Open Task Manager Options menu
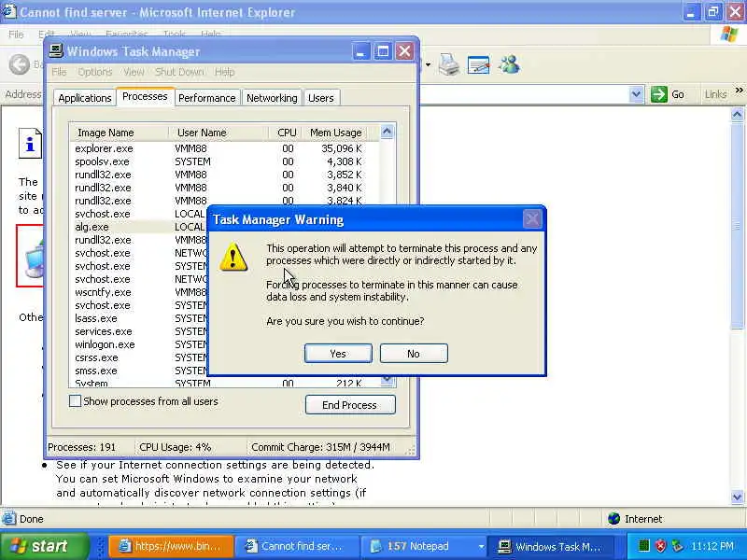Viewport: 747px width, 560px height. click(x=95, y=72)
